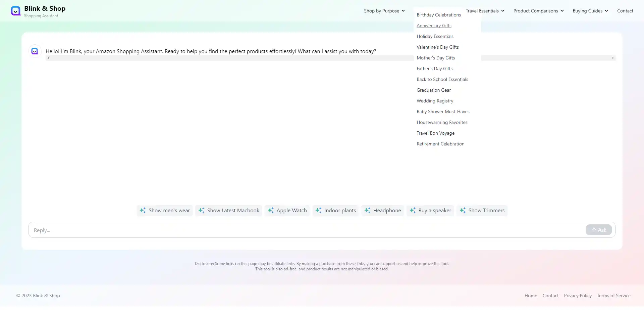Click sparkle icon on Indoor plants chip
The image size is (644, 310).
pyautogui.click(x=318, y=211)
